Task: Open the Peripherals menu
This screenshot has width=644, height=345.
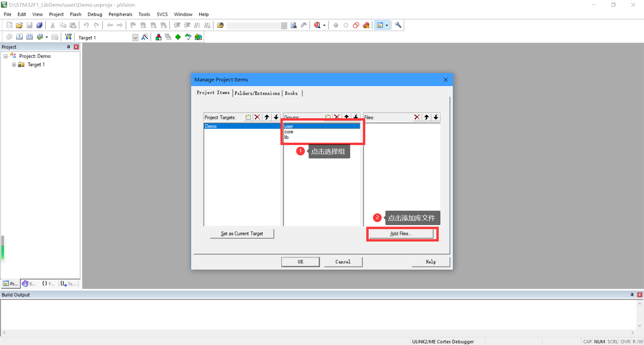Action: tap(120, 14)
